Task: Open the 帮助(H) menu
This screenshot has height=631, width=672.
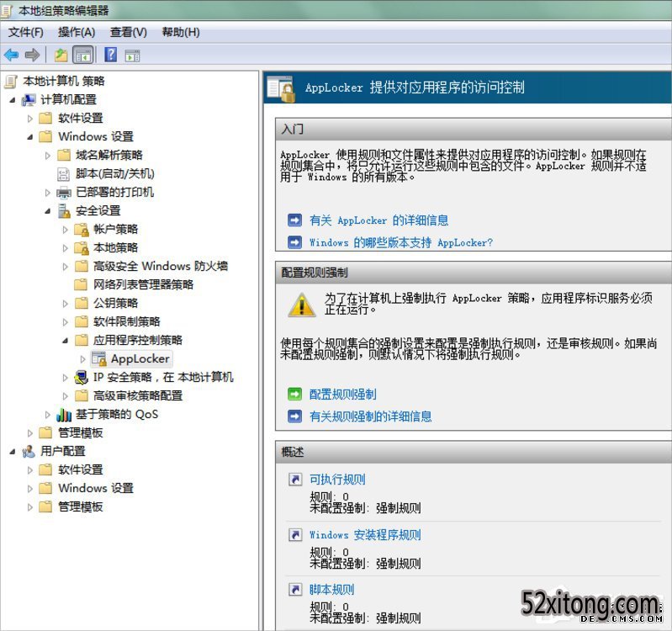Action: (x=181, y=32)
